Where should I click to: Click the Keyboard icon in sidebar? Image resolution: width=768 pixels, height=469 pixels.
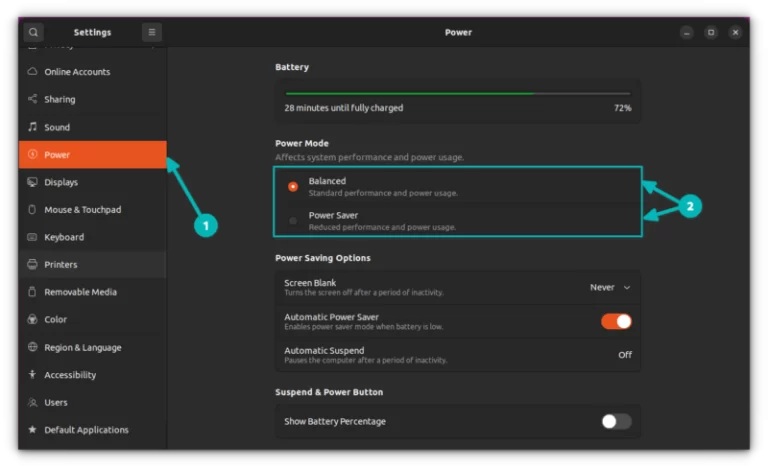click(x=32, y=237)
